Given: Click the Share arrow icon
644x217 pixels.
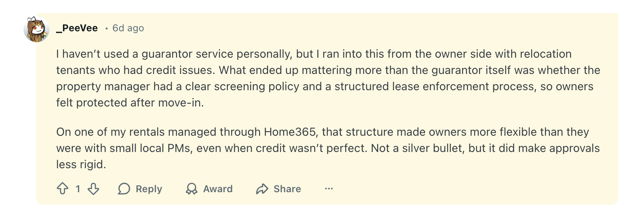Looking at the screenshot, I should 262,189.
